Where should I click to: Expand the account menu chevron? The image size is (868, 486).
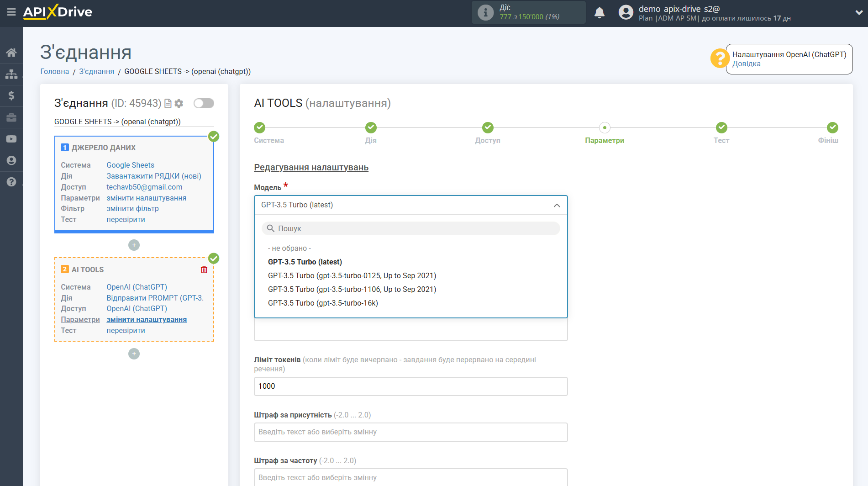[858, 13]
